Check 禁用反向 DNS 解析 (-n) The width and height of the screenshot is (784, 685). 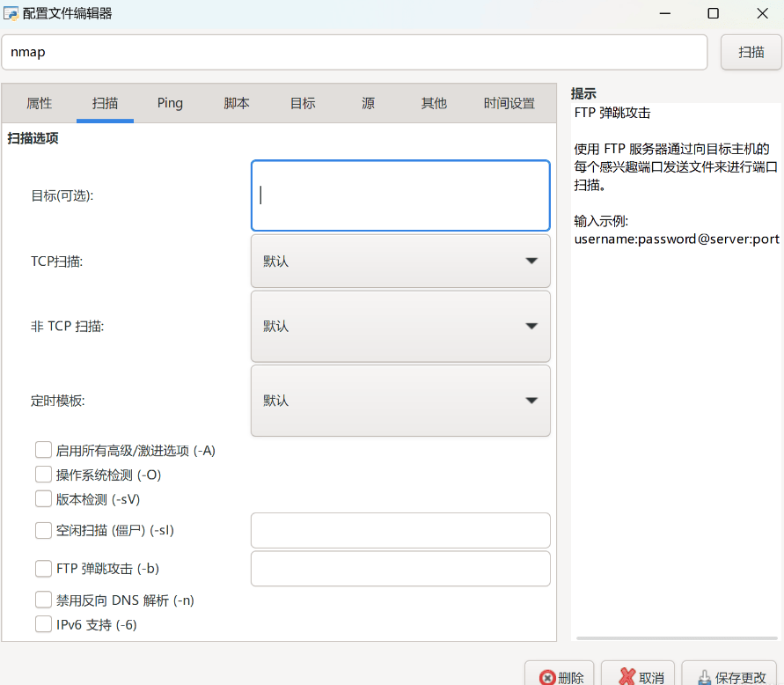coord(44,600)
